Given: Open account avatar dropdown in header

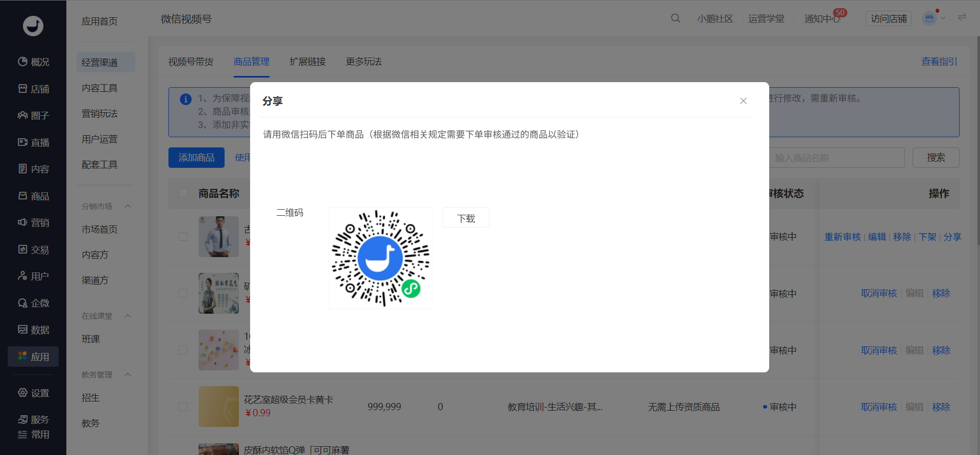Looking at the screenshot, I should pyautogui.click(x=934, y=18).
